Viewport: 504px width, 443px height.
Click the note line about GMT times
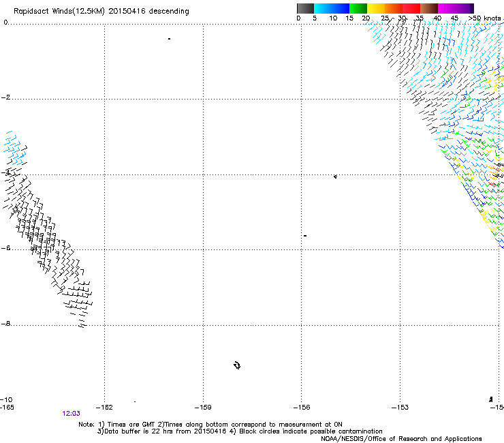coord(210,425)
